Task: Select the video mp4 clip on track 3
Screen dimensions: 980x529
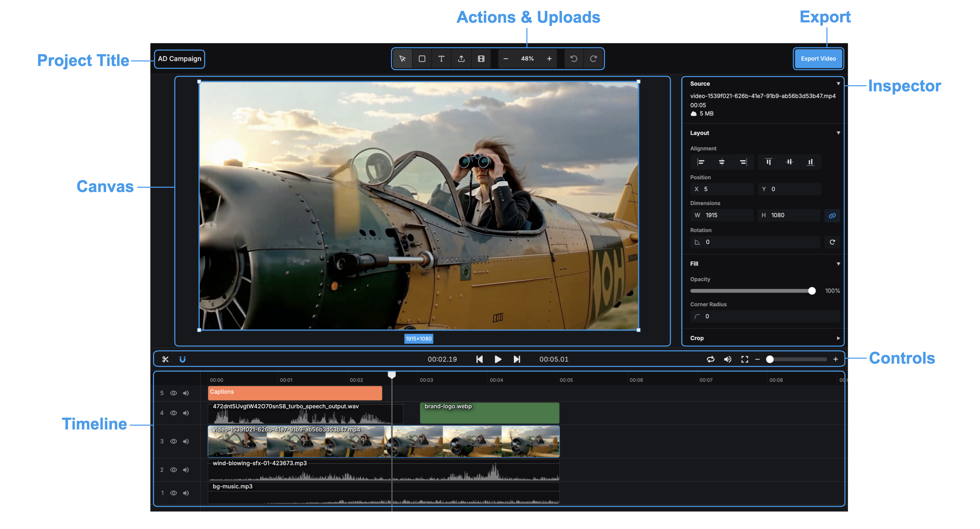Action: [x=384, y=442]
